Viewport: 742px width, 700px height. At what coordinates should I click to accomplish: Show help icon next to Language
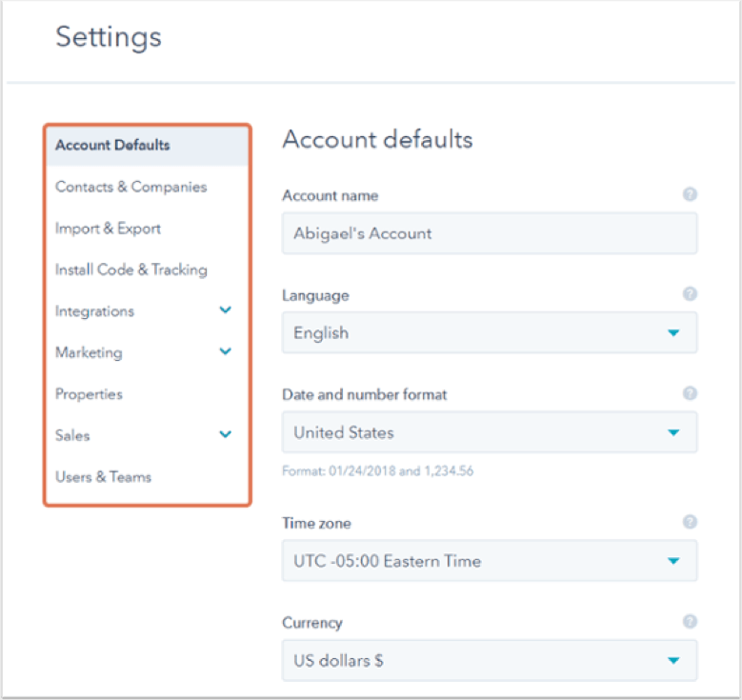click(690, 294)
